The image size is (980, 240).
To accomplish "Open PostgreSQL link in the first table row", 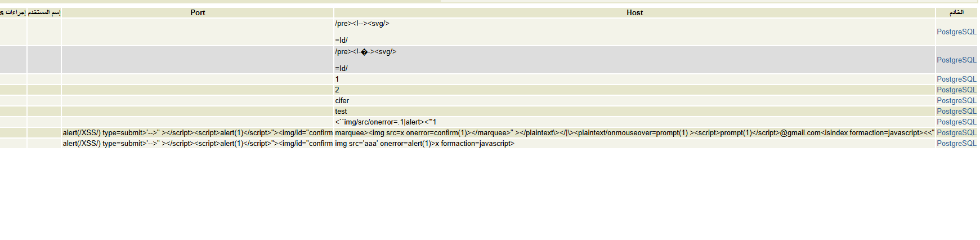I will [x=956, y=32].
